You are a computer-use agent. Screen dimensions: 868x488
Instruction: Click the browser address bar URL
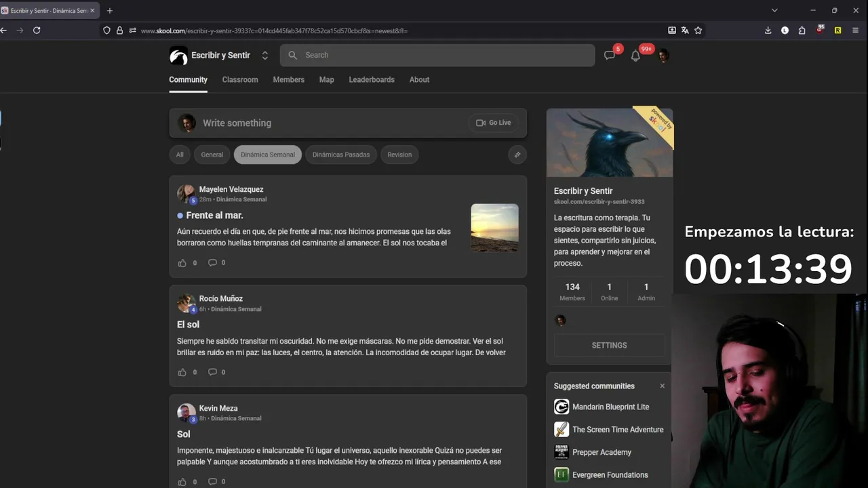click(274, 30)
